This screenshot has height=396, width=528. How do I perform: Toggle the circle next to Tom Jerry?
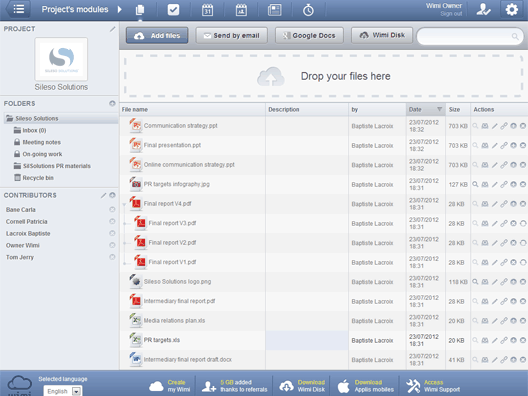(112, 257)
